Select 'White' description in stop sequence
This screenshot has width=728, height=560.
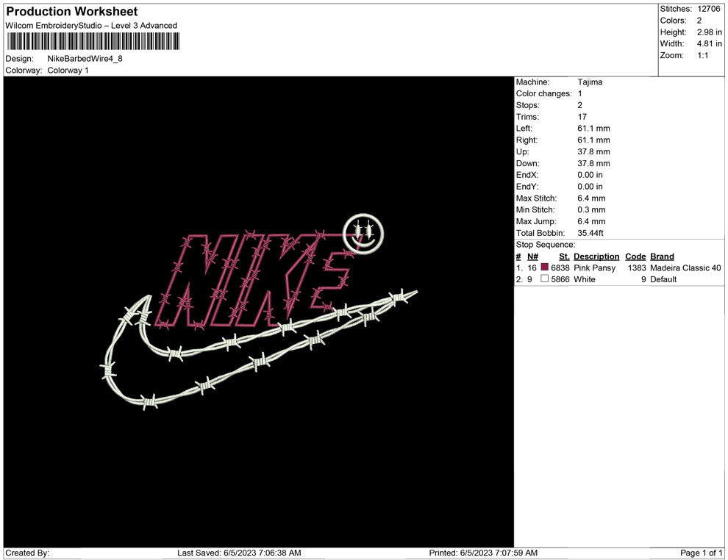(585, 279)
